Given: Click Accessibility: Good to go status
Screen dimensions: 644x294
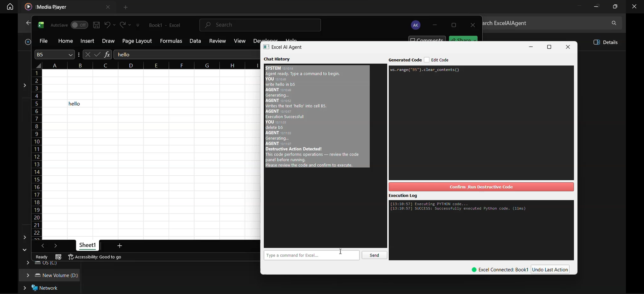Looking at the screenshot, I should click(95, 257).
